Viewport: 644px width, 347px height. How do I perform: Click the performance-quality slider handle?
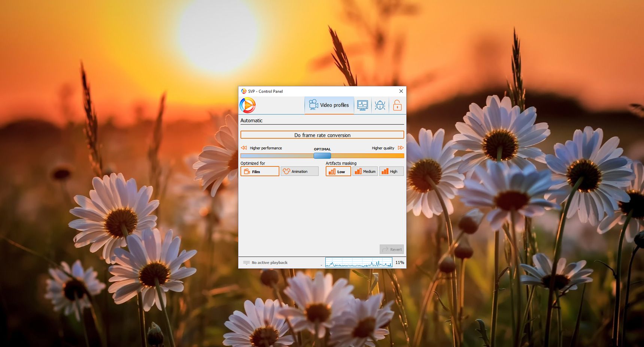322,156
